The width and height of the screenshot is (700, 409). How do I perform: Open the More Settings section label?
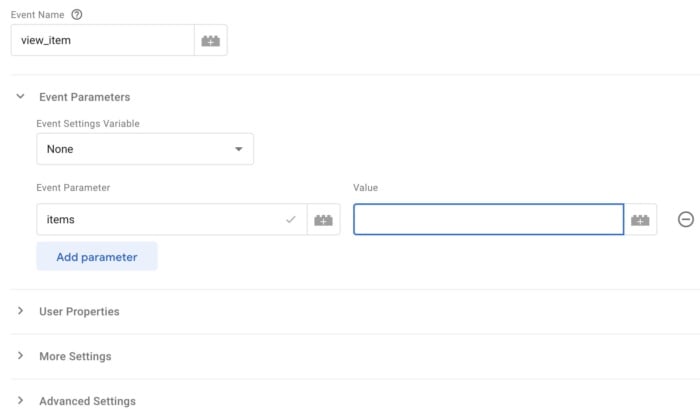point(75,356)
